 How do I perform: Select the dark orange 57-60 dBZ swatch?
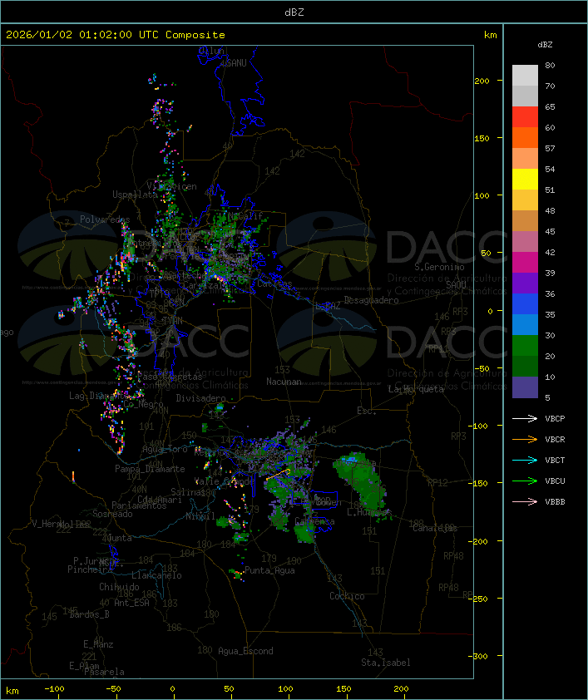[x=525, y=137]
